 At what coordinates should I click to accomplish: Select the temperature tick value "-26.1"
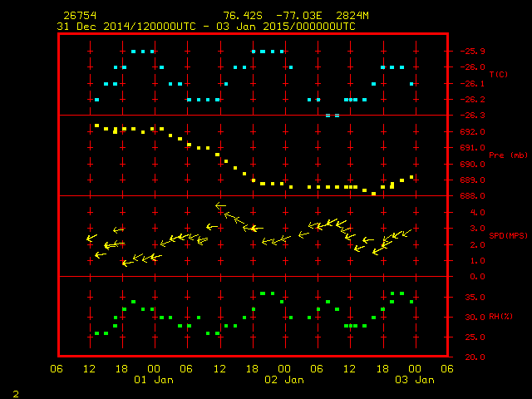point(472,83)
